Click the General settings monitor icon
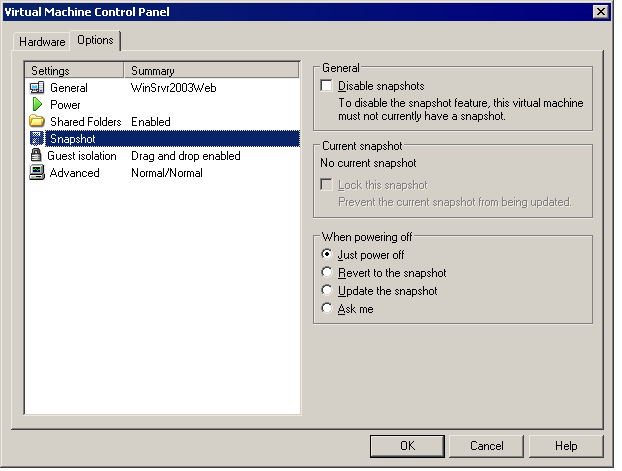 pyautogui.click(x=37, y=88)
